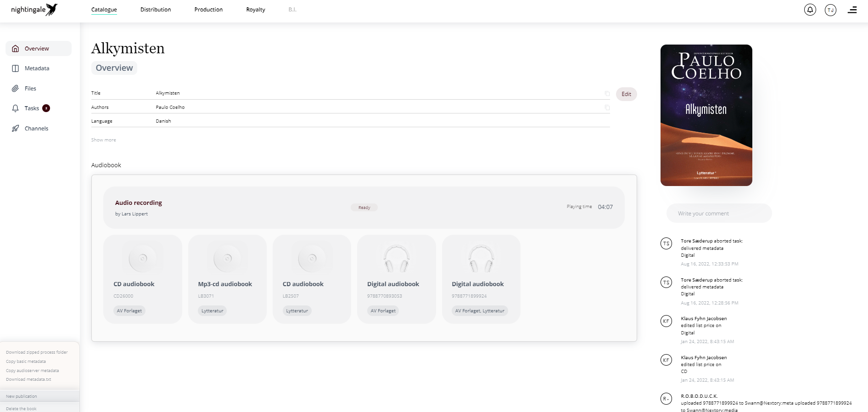
Task: Open the Audio recording row
Action: [x=364, y=208]
